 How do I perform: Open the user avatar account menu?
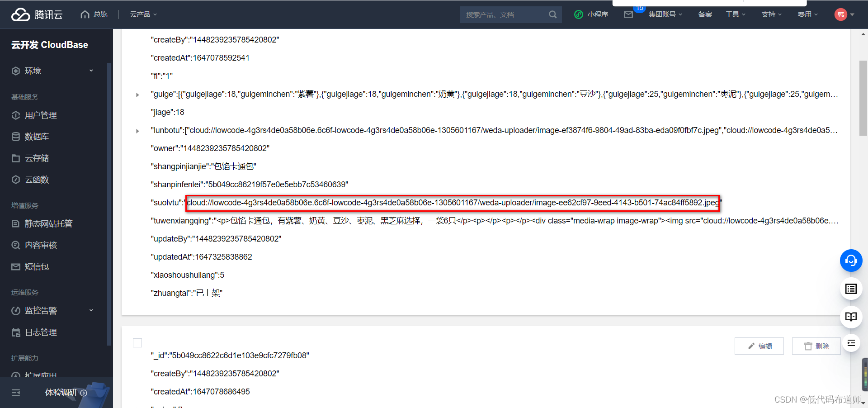pyautogui.click(x=844, y=14)
